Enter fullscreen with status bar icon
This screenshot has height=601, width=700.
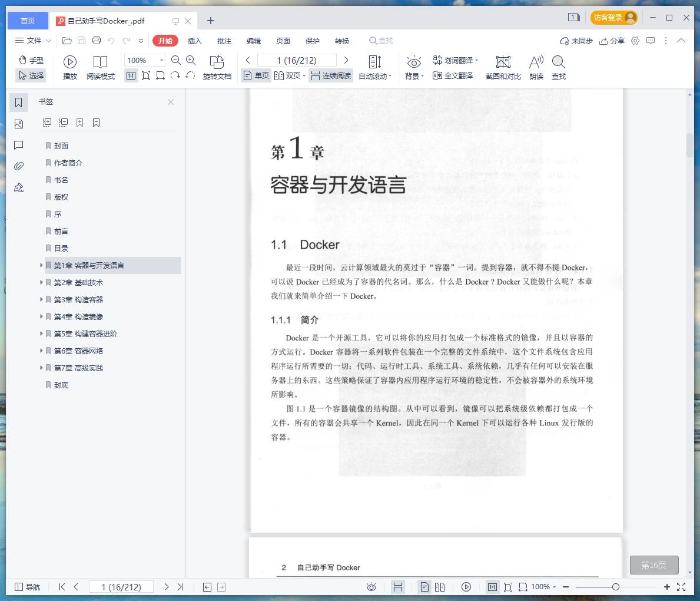pos(681,587)
